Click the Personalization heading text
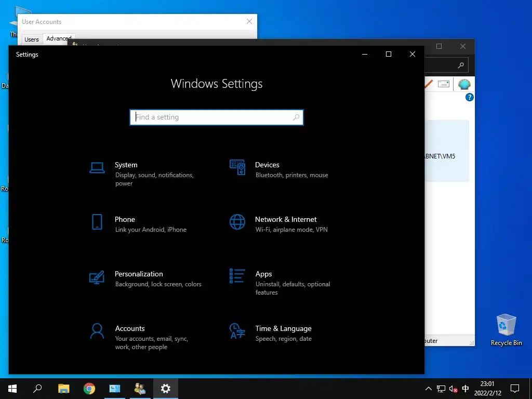The height and width of the screenshot is (399, 532). (139, 274)
